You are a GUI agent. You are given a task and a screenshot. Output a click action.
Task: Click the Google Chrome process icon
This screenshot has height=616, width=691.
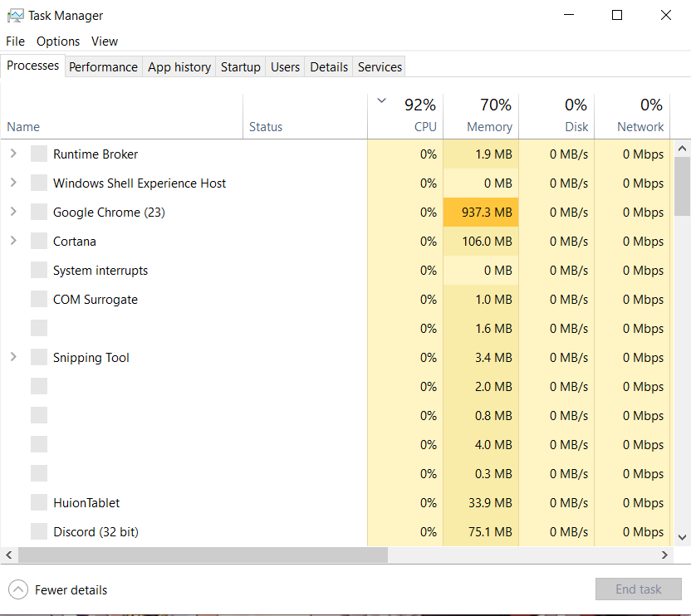pos(39,213)
